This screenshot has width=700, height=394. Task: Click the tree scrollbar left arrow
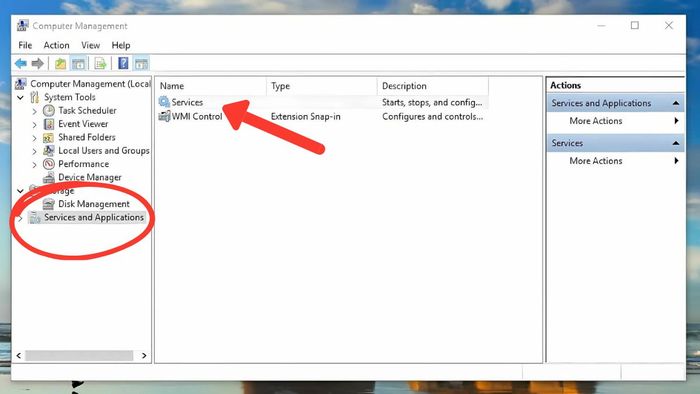(19, 356)
